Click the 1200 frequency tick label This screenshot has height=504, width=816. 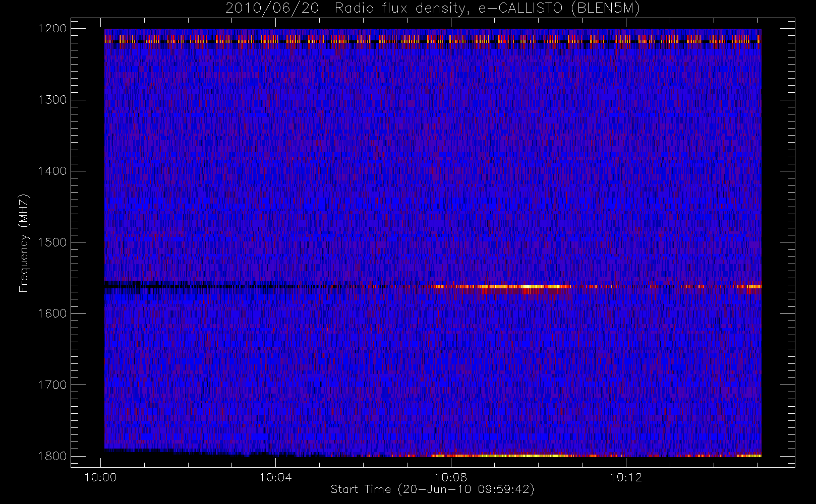[52, 29]
